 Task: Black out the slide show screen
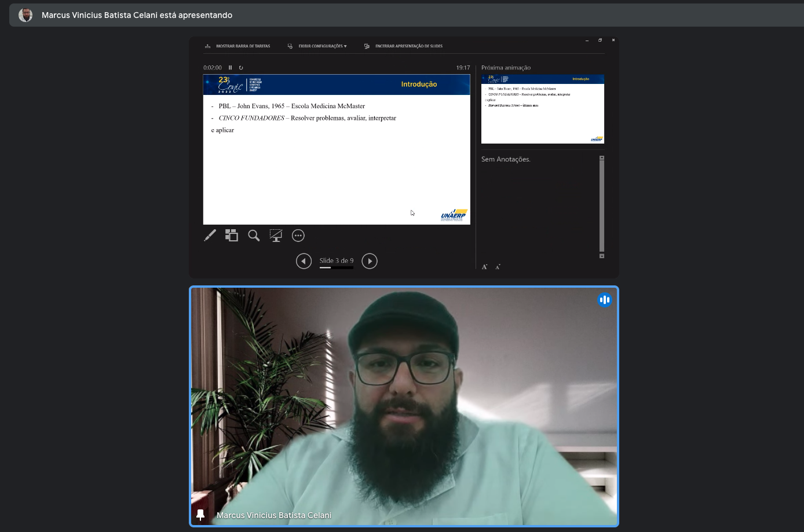point(276,235)
